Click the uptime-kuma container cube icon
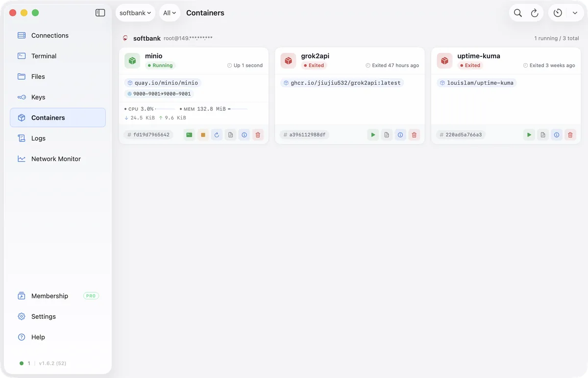588x378 pixels. click(x=444, y=61)
